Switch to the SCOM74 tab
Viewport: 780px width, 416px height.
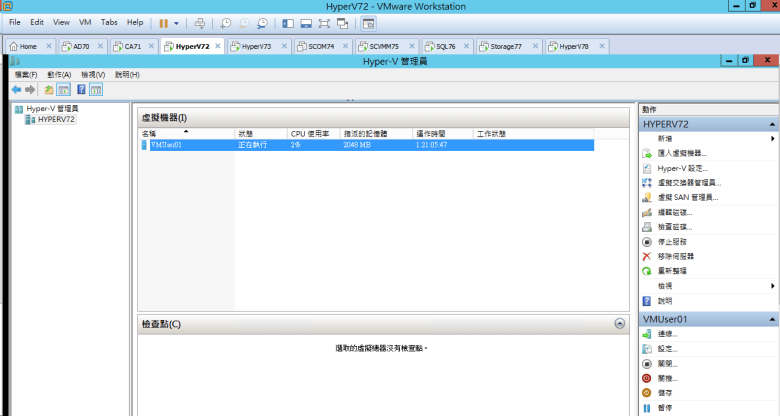coord(321,46)
